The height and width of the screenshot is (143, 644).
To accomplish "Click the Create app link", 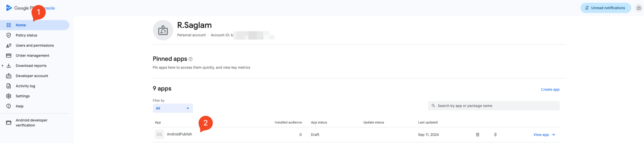I will pyautogui.click(x=550, y=90).
